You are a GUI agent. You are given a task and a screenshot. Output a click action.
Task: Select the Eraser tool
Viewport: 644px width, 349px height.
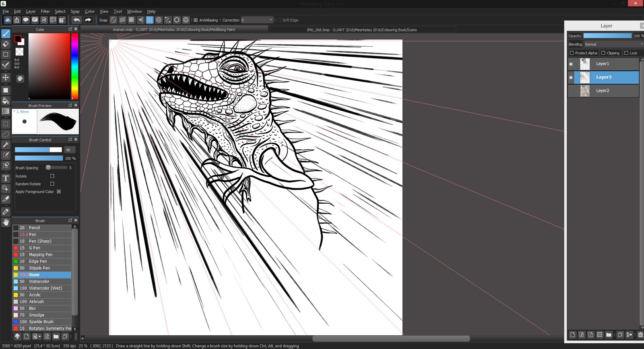click(6, 44)
